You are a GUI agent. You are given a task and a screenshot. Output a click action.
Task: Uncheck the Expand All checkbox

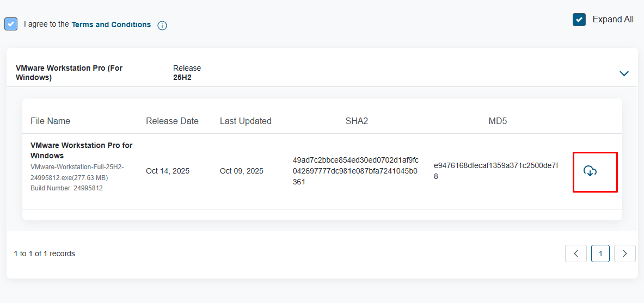[x=579, y=20]
